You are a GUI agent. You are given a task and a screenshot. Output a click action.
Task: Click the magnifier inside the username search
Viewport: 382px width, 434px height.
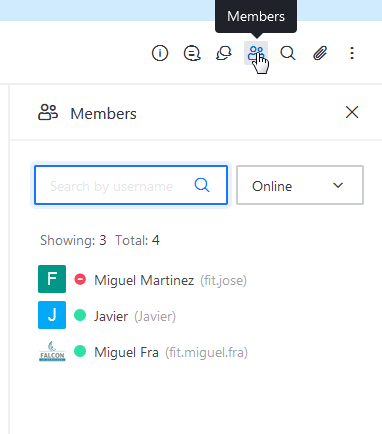(202, 185)
